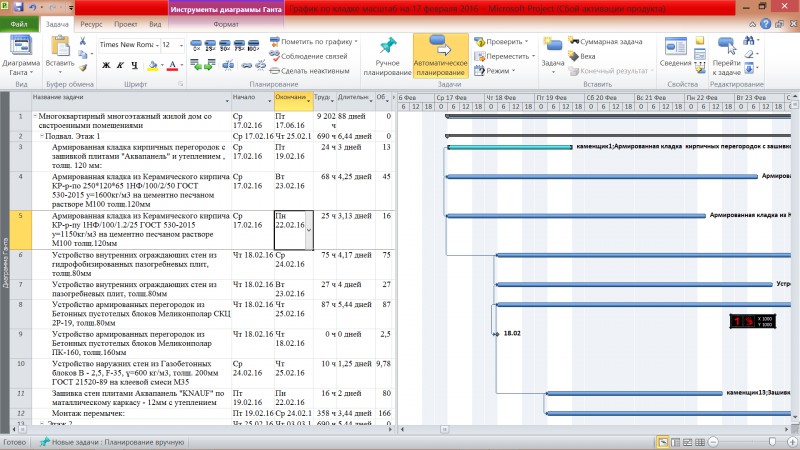Collapse Многоквартирный жилой дом summary task
800x450 pixels.
coord(35,116)
